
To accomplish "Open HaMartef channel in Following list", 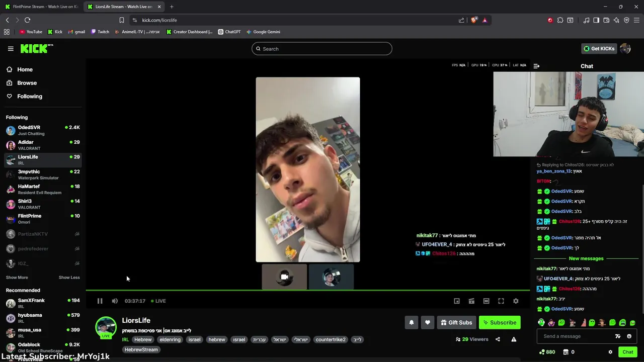I will (43, 189).
